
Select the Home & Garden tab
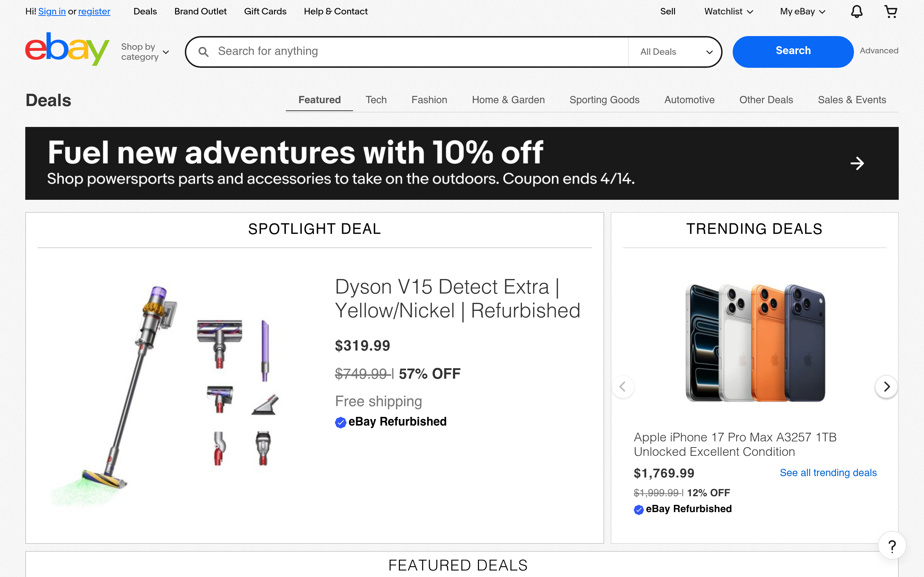508,100
